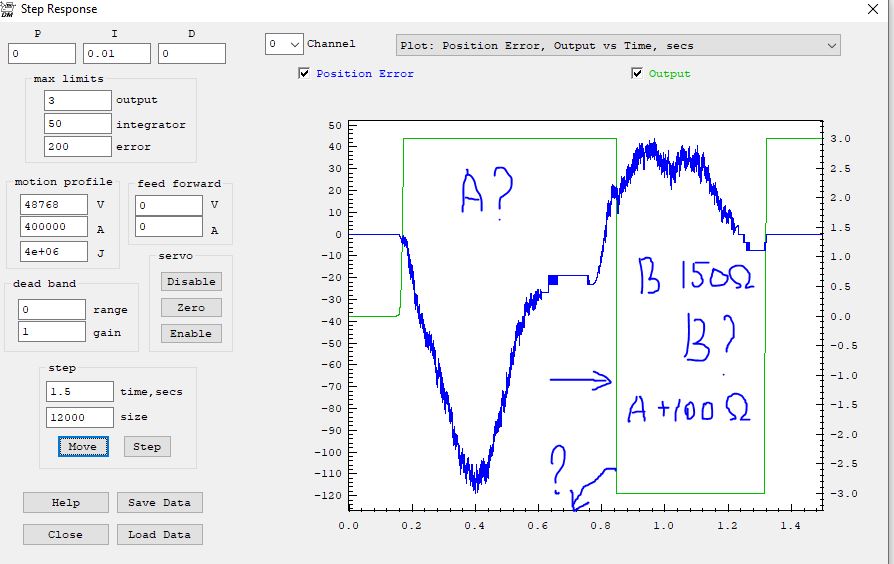Select the max limits integrator field
894x564 pixels.
tap(77, 124)
